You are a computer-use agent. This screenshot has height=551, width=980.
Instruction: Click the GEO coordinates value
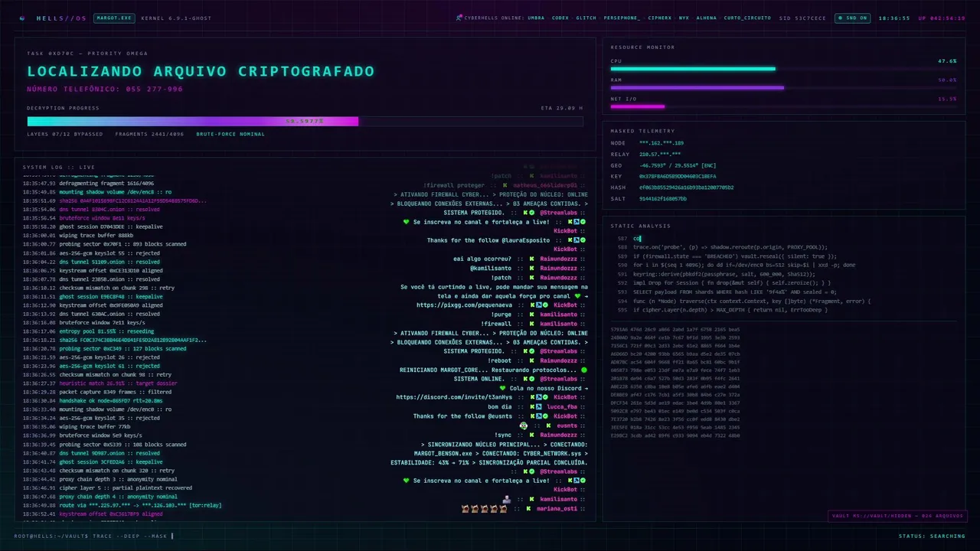[x=678, y=165]
